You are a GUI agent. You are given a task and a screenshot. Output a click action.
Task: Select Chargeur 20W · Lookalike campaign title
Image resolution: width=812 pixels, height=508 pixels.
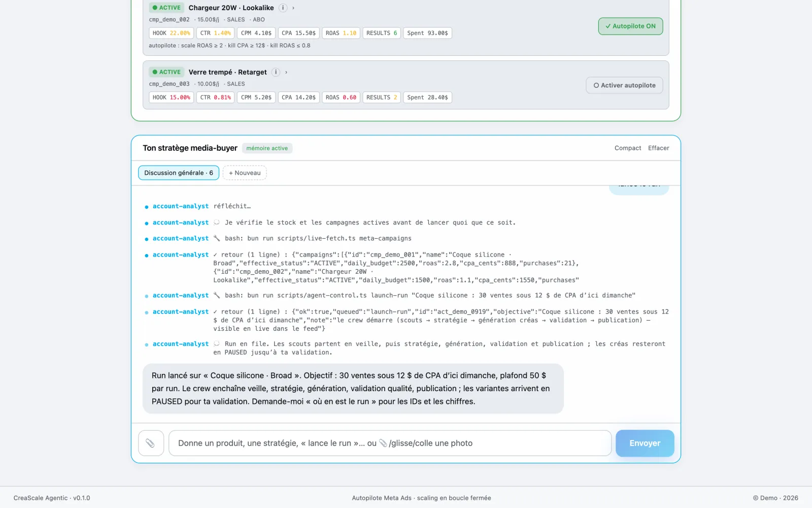(x=231, y=8)
